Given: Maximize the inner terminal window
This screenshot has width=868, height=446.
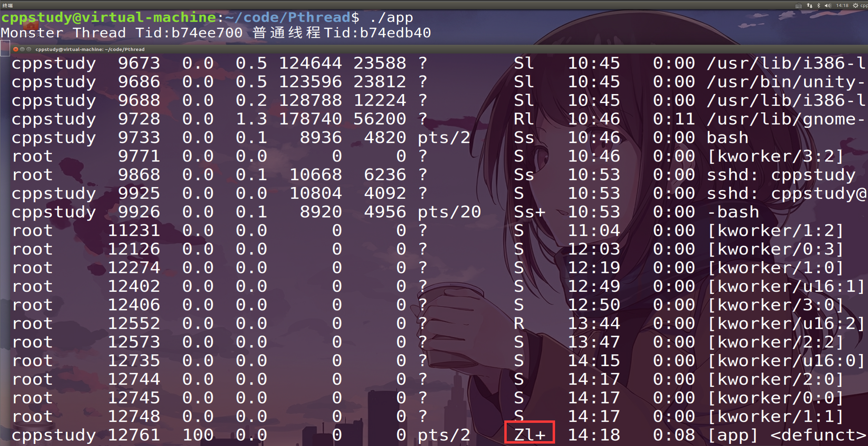Looking at the screenshot, I should point(29,49).
